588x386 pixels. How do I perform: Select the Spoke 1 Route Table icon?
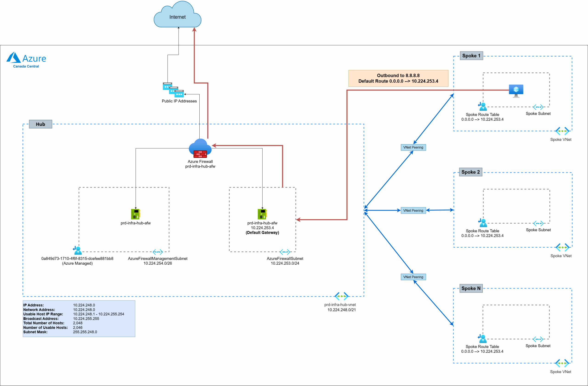tap(482, 107)
